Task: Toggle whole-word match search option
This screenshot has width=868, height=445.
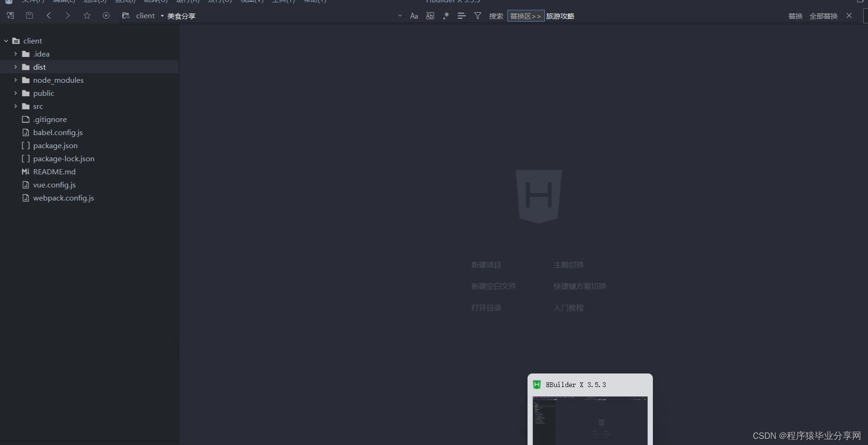Action: (x=430, y=16)
